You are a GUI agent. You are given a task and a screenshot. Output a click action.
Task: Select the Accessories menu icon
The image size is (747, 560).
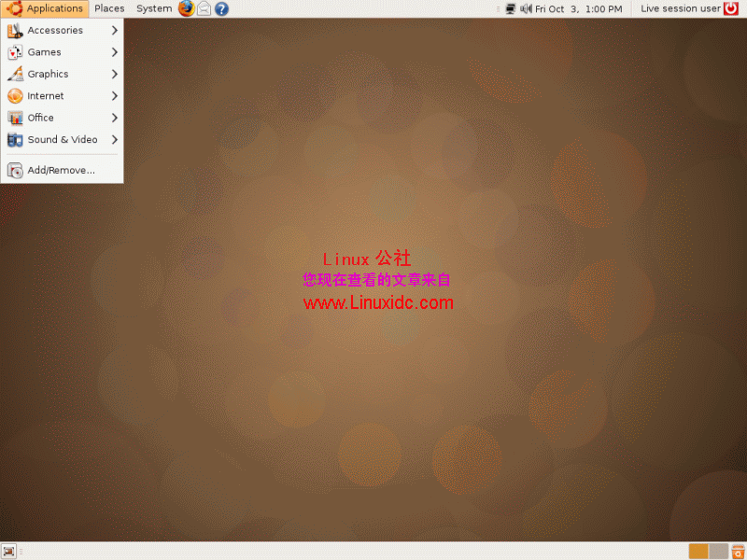15,30
